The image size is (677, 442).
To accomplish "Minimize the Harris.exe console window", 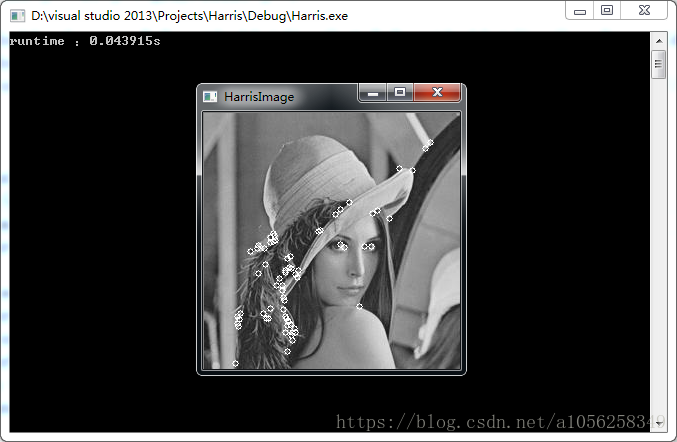I will click(580, 11).
